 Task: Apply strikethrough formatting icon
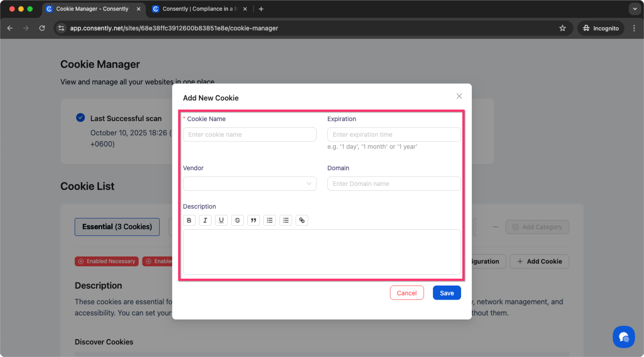237,220
